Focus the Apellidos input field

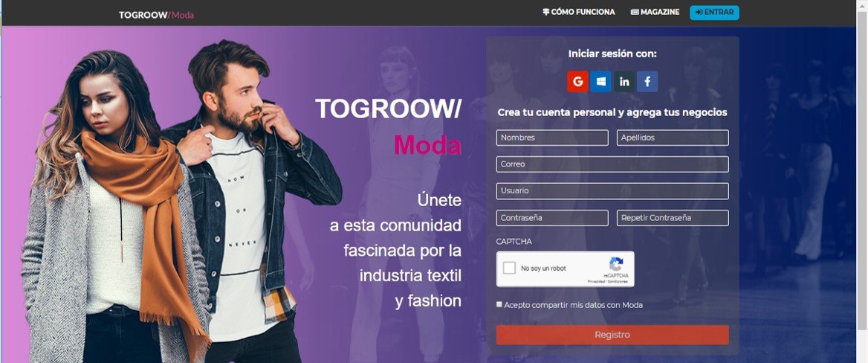[x=673, y=138]
